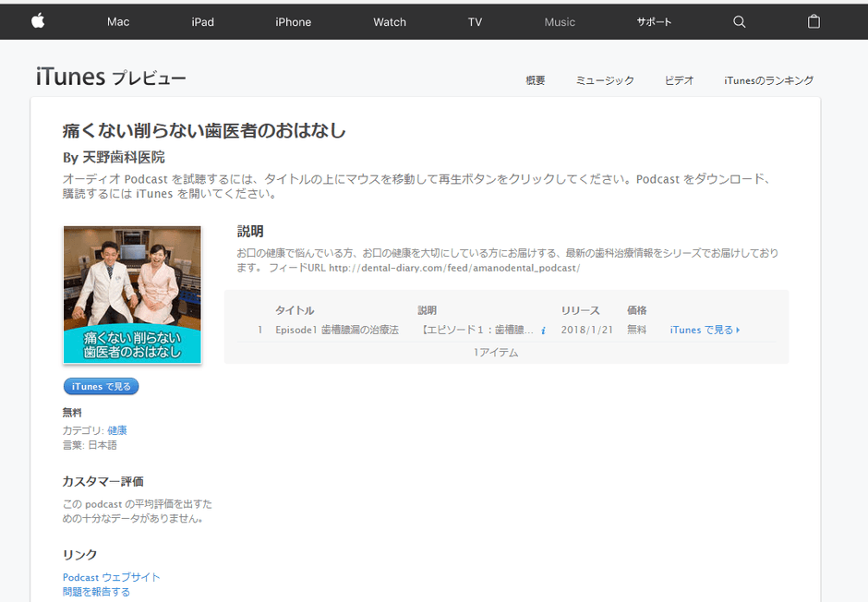Viewport: 868px width, 602px height.
Task: Click the info icon next to Episode1 description
Action: pos(543,330)
